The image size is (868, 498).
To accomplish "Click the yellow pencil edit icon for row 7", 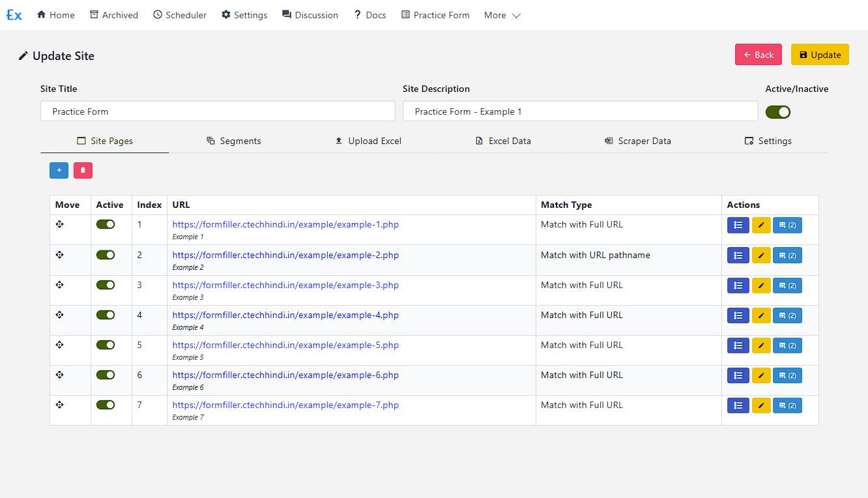I will pyautogui.click(x=760, y=405).
